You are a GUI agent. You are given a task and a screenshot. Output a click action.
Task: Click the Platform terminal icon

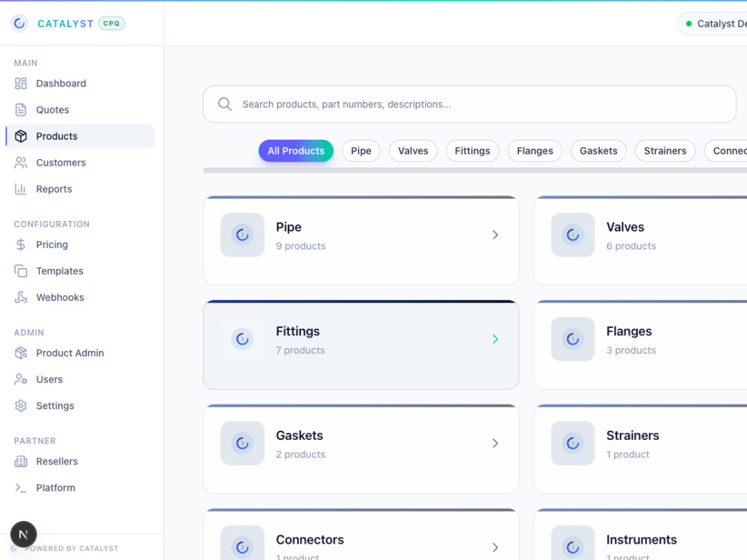click(x=20, y=488)
